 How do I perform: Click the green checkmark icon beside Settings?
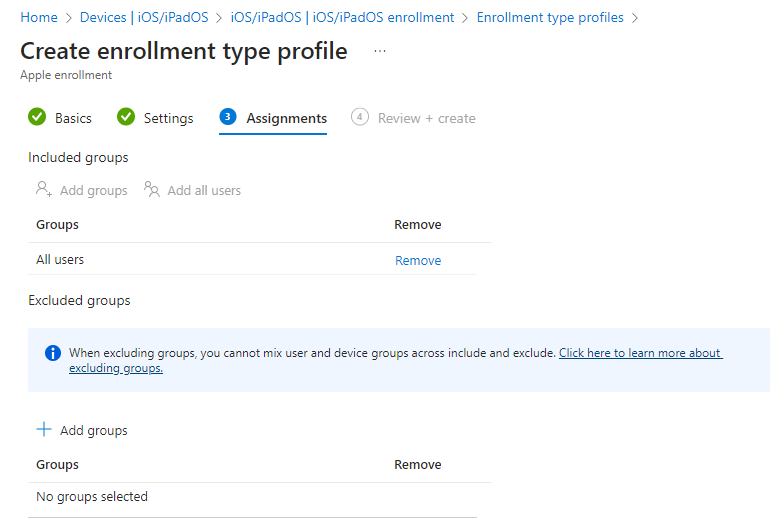tap(126, 117)
